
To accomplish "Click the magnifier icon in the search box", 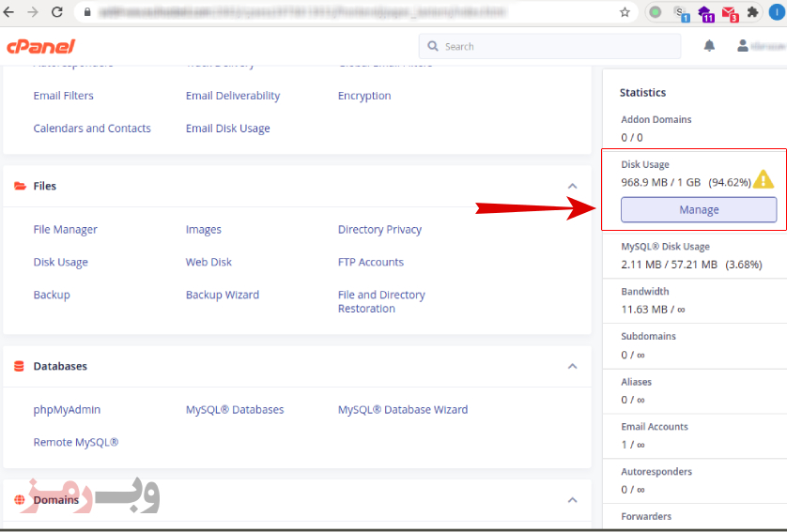I will coord(433,46).
